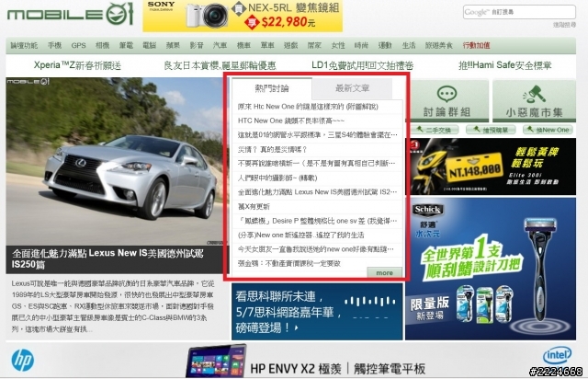This screenshot has height=379, width=588.
Task: Open topic 原來 Htc New One 的鏡是這樣來的
Action: (308, 107)
